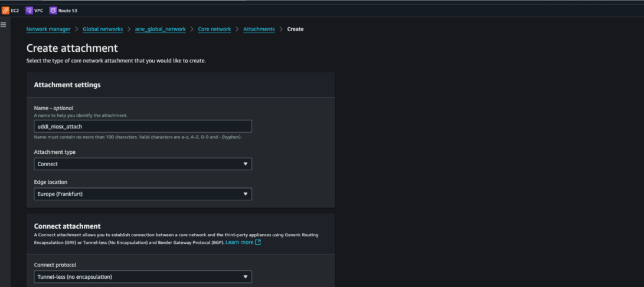Image resolution: width=644 pixels, height=287 pixels.
Task: Return to Core network breadcrumb
Action: [214, 29]
